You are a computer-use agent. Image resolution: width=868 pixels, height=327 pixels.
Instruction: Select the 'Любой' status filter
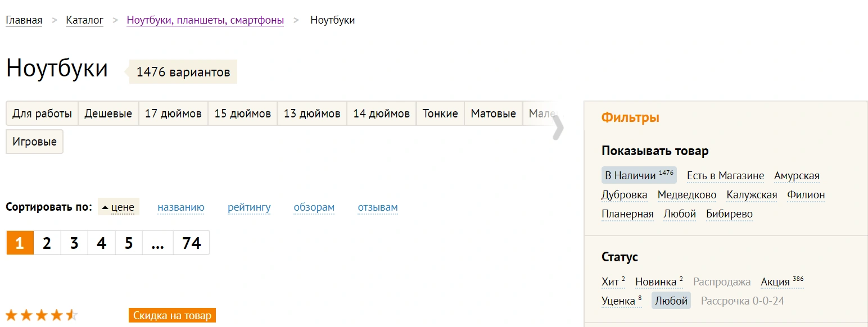pyautogui.click(x=670, y=301)
